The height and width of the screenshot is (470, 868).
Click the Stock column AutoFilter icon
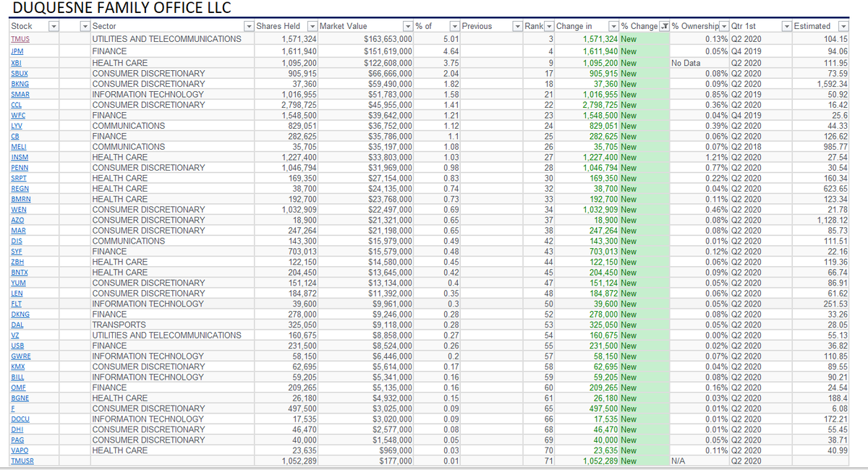click(54, 25)
